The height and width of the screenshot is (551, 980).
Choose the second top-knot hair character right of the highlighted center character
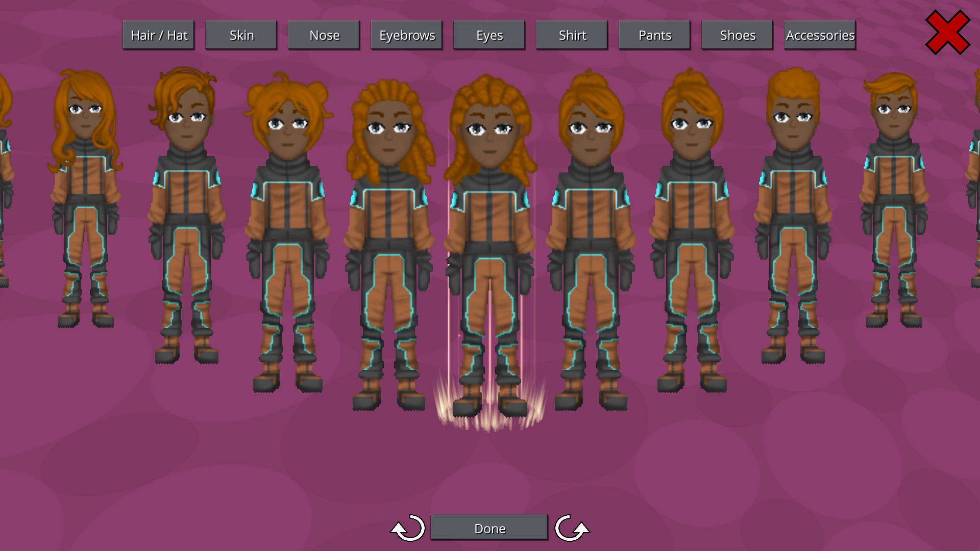click(x=692, y=230)
